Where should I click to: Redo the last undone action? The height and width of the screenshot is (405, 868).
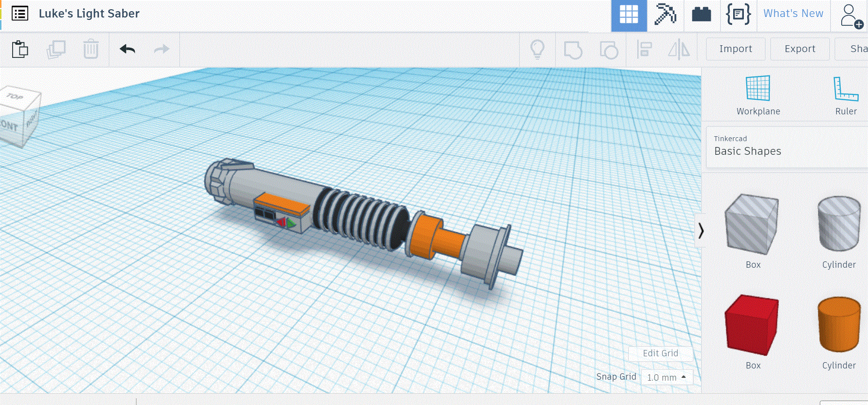point(162,49)
